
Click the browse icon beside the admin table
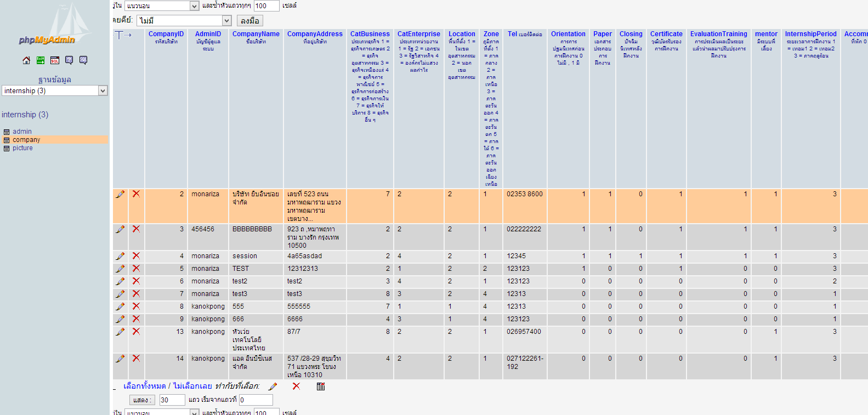[7, 132]
